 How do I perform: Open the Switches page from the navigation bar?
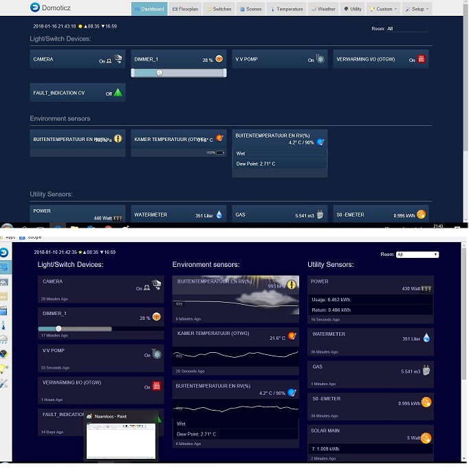coord(219,9)
